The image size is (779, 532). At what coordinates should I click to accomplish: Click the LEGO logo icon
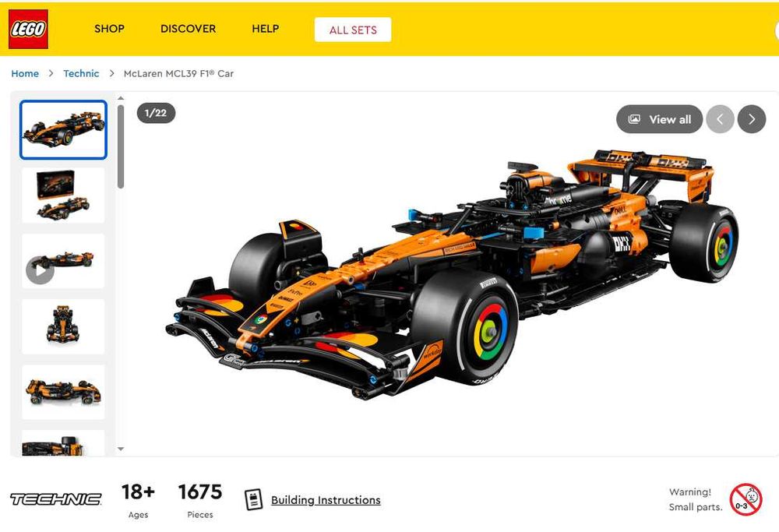28,29
